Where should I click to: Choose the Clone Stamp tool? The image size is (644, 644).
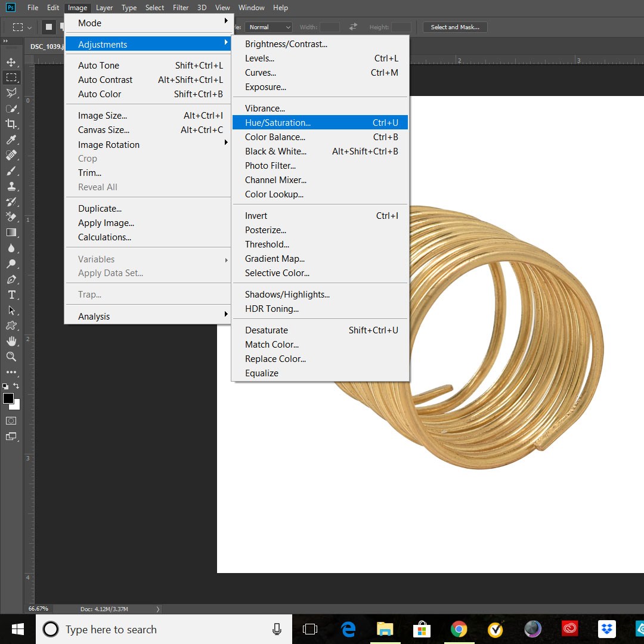(x=11, y=186)
